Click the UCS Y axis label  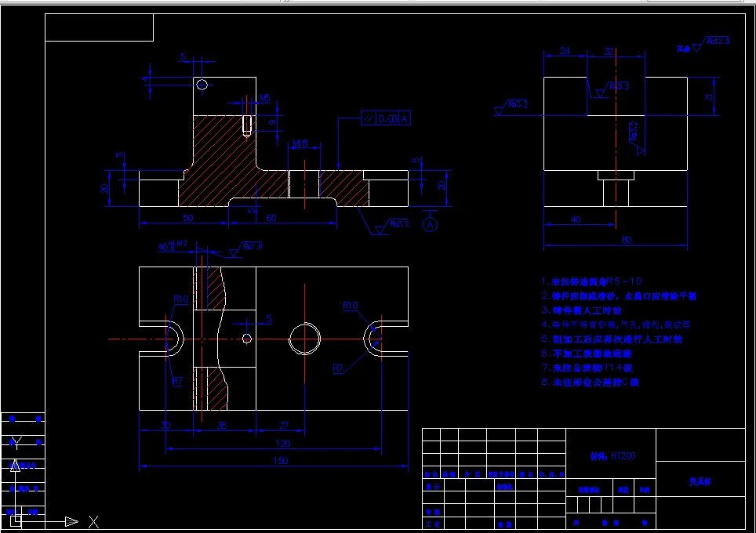(16, 442)
